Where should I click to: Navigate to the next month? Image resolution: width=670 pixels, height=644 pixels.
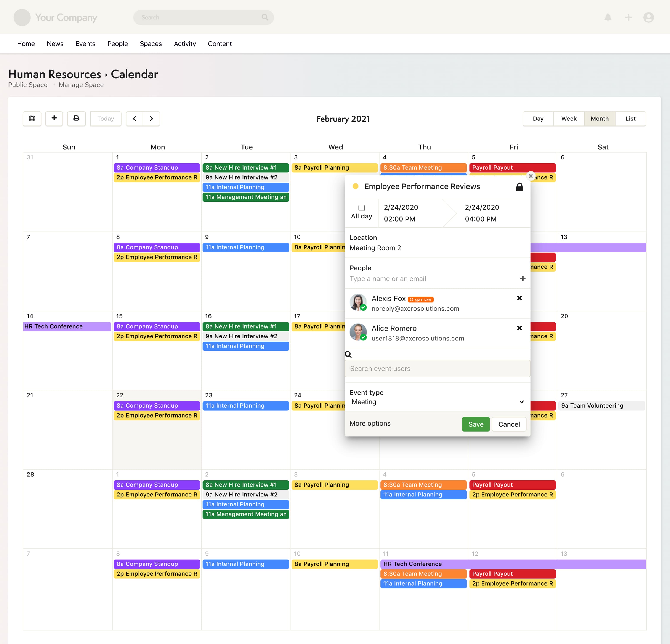tap(151, 119)
